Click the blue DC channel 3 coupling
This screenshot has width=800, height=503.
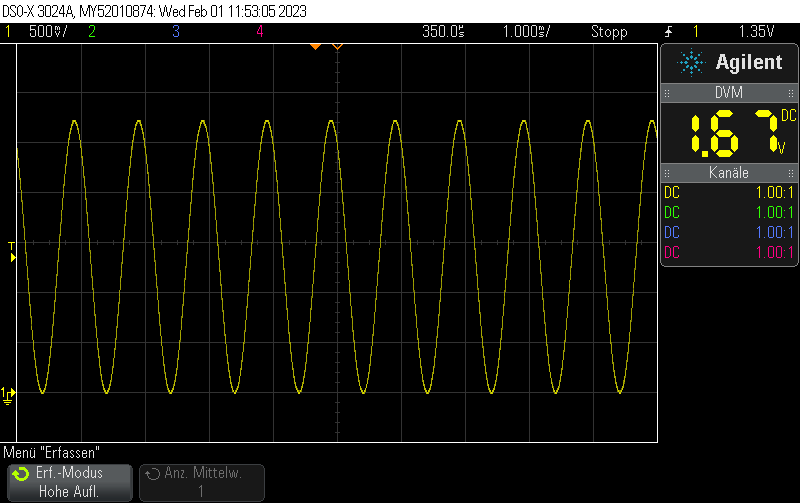672,233
